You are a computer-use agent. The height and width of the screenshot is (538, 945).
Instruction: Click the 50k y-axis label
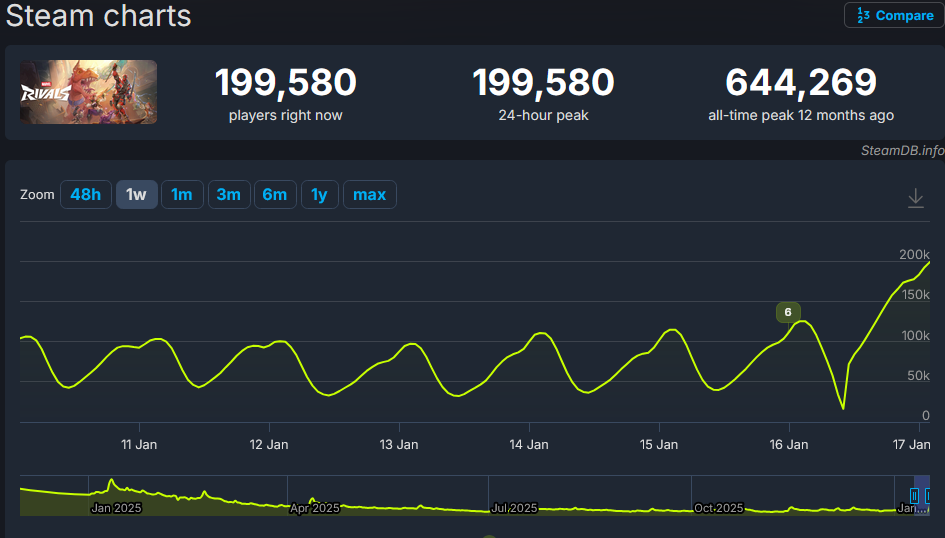pos(918,376)
